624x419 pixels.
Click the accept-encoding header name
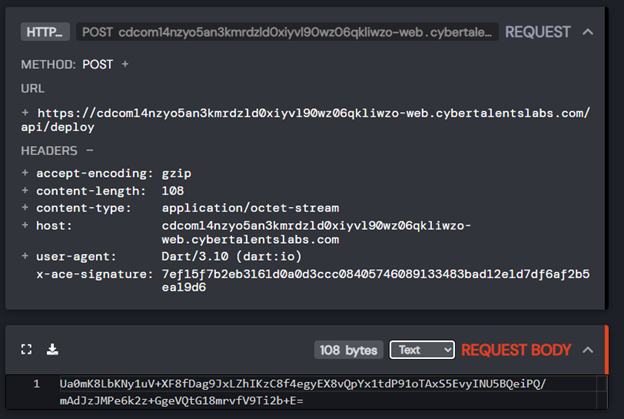(95, 173)
